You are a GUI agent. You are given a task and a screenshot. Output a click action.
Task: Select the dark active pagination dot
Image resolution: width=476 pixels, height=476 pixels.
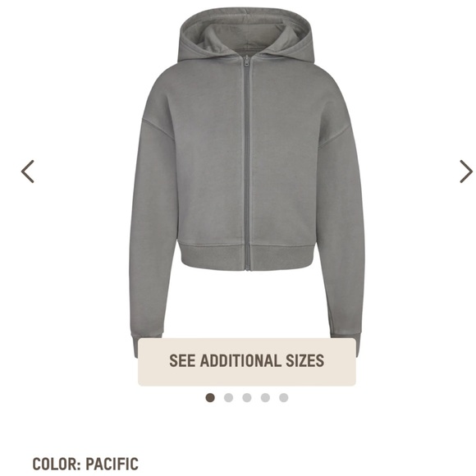[x=210, y=398]
